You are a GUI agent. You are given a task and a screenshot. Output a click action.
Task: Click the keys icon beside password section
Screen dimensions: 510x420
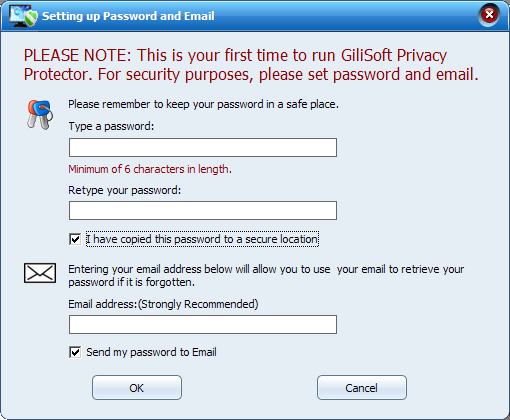click(x=40, y=114)
